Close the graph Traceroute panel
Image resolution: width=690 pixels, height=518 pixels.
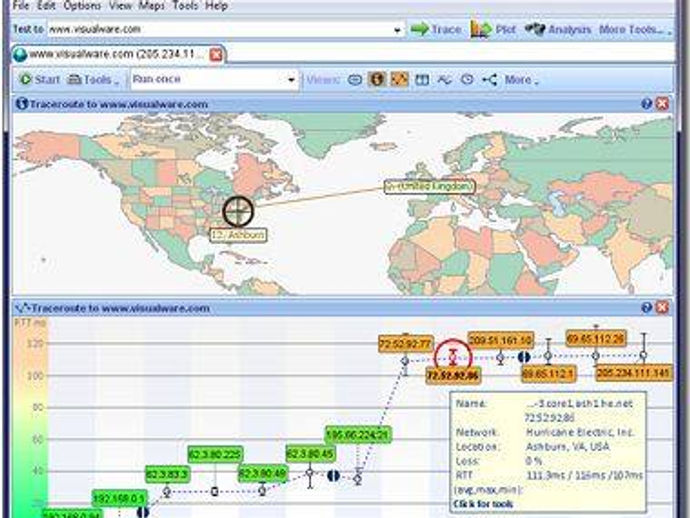click(x=662, y=308)
